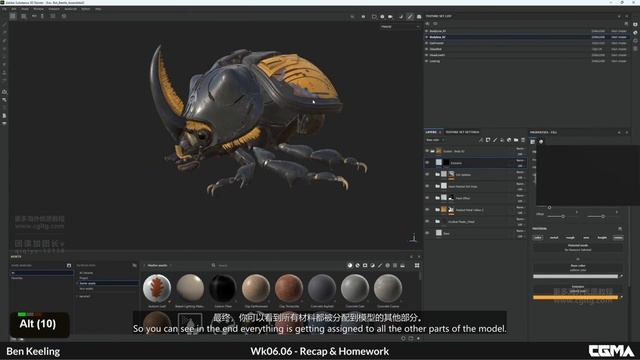Filter assets by Filters icon

(x=372, y=265)
